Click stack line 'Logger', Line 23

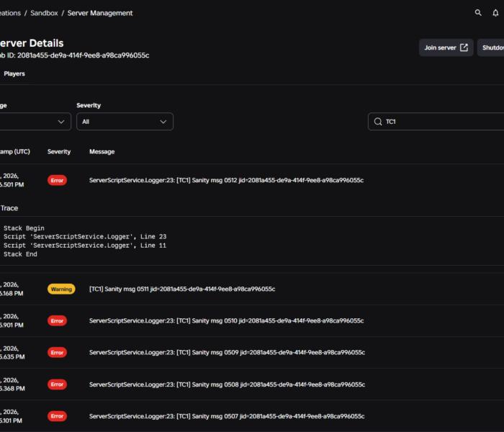click(x=85, y=237)
